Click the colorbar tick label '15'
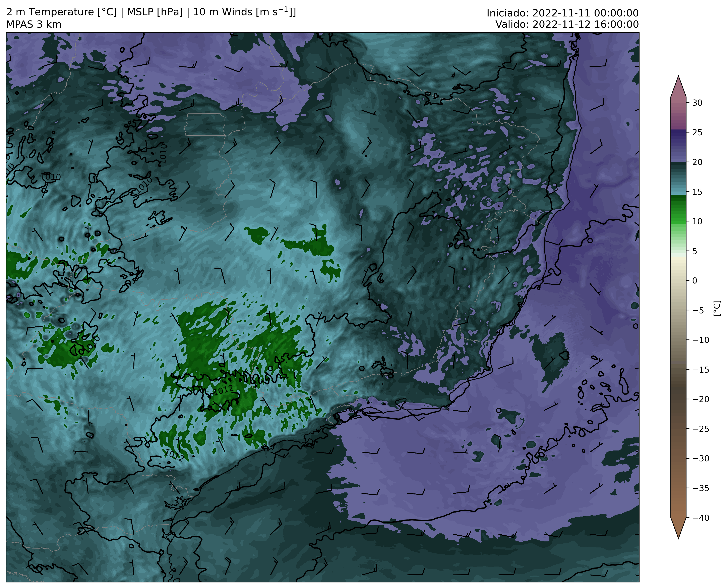This screenshot has height=588, width=727. click(697, 192)
